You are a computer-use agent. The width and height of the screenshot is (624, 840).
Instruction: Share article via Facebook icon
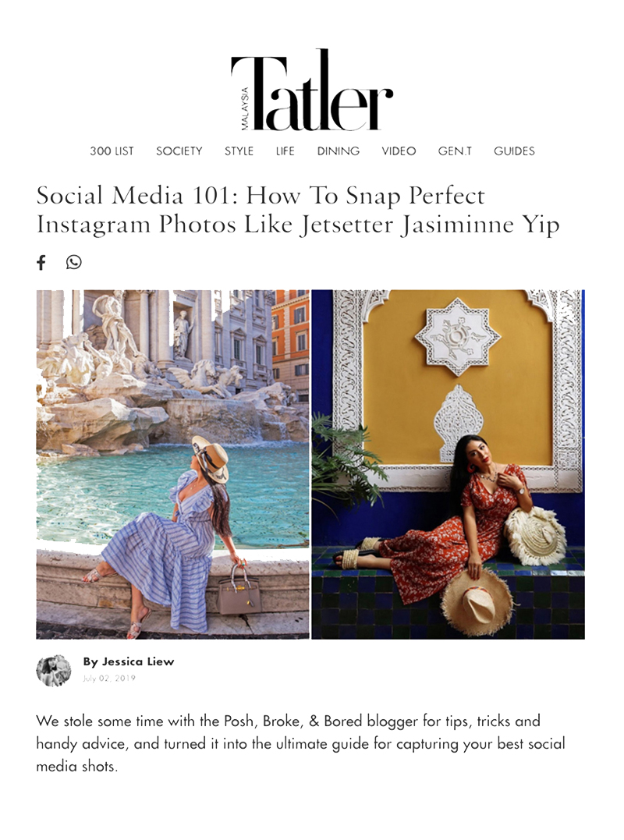click(41, 263)
